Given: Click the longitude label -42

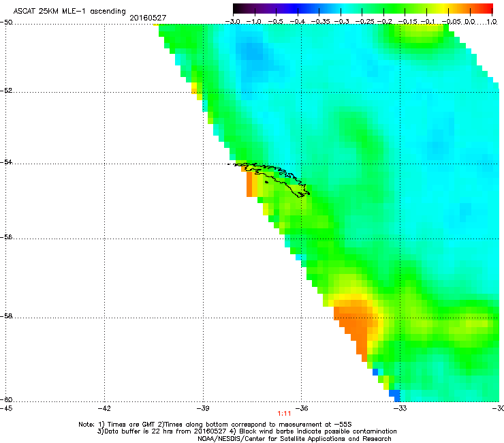Looking at the screenshot, I should point(104,408).
